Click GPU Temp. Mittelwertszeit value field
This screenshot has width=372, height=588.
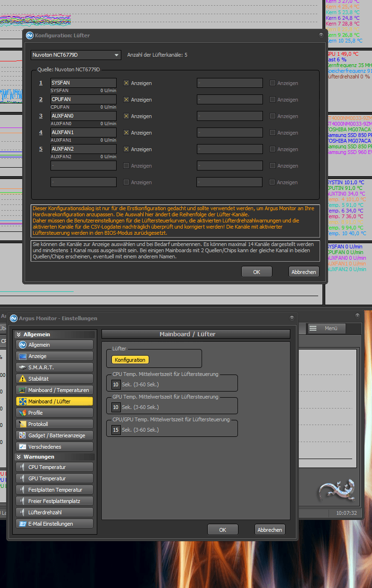click(x=116, y=407)
